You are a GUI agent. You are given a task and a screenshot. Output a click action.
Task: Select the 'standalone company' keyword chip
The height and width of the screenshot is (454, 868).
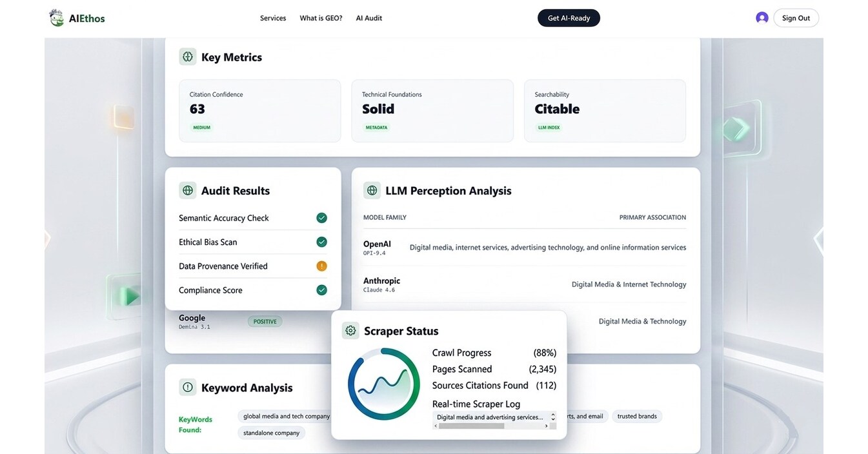click(271, 433)
